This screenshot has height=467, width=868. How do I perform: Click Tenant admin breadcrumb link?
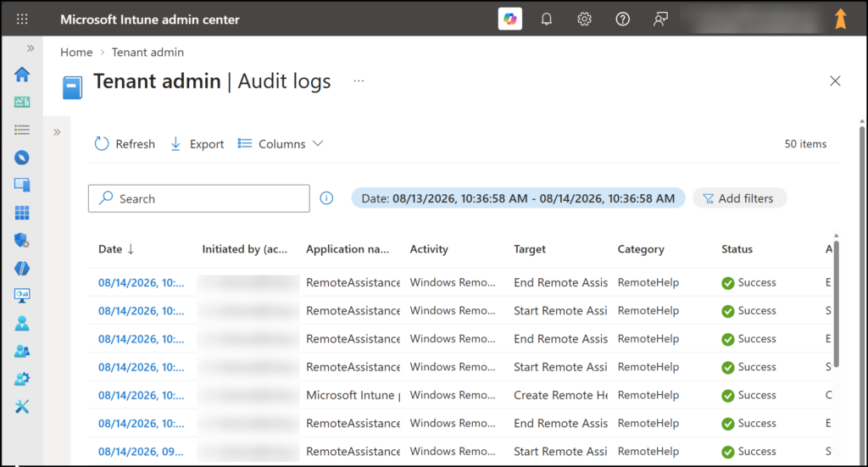click(147, 52)
